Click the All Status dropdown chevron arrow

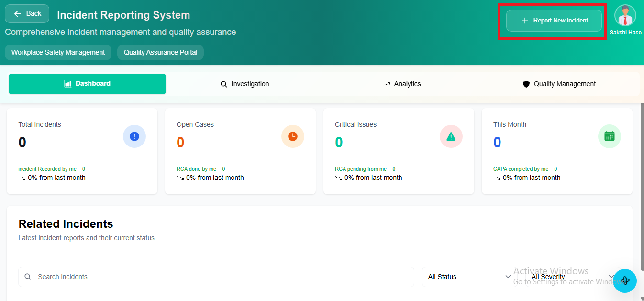click(508, 277)
